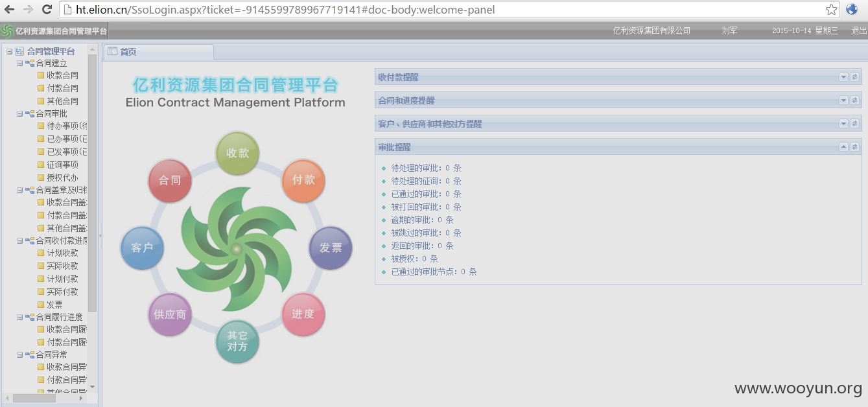Open the violet 供应商 circle icon

click(170, 314)
